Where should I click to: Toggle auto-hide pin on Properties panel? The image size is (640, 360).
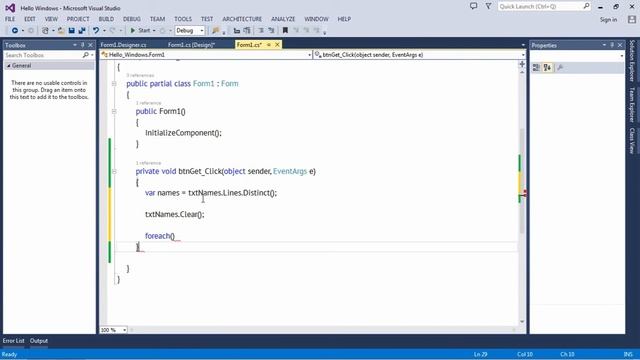pos(612,45)
